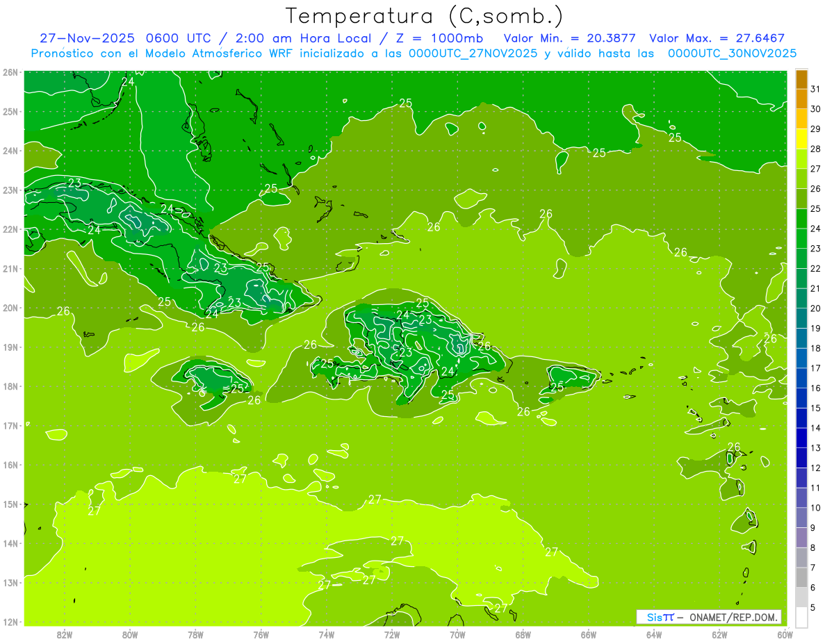The image size is (834, 644).
Task: Click the '19N' latitude axis label
Action: 10,347
